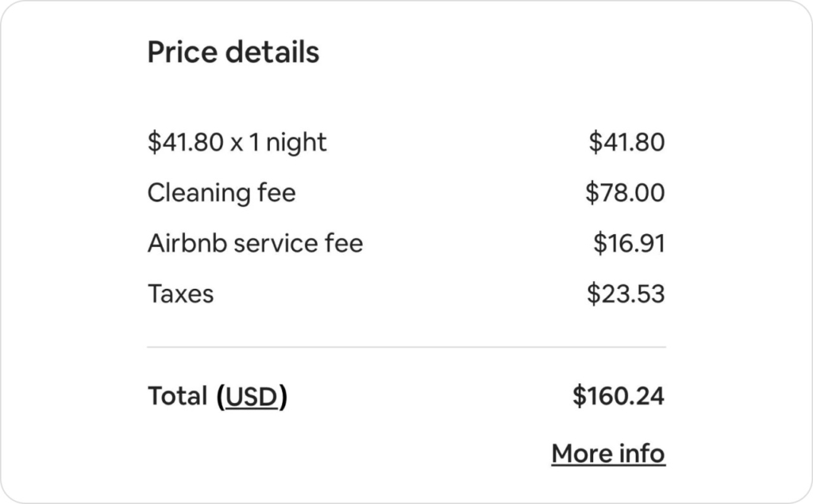
Task: Click the underlined USD text in Total row
Action: tap(252, 397)
